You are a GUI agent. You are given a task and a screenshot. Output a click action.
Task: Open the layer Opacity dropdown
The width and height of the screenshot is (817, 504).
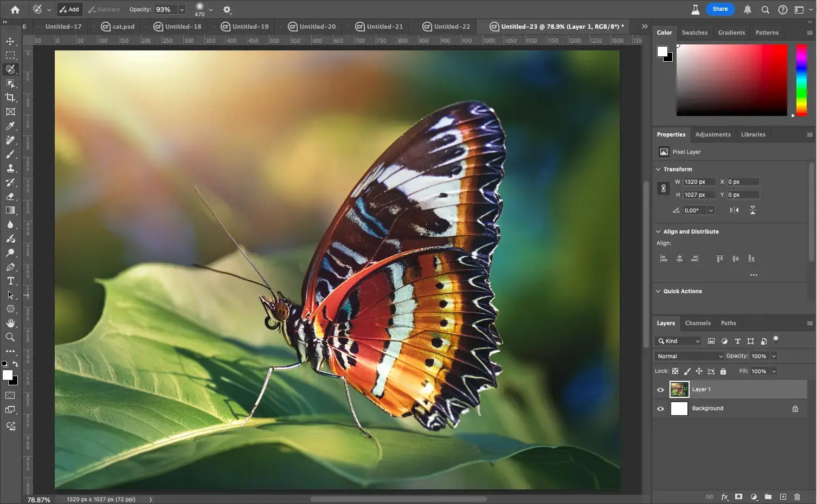pyautogui.click(x=774, y=356)
